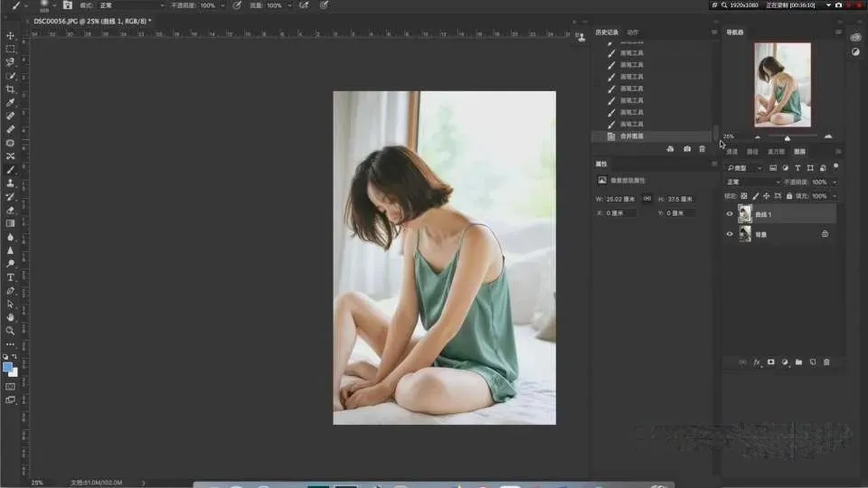This screenshot has width=868, height=488.
Task: Add layer mask via layers panel icon
Action: click(x=771, y=361)
